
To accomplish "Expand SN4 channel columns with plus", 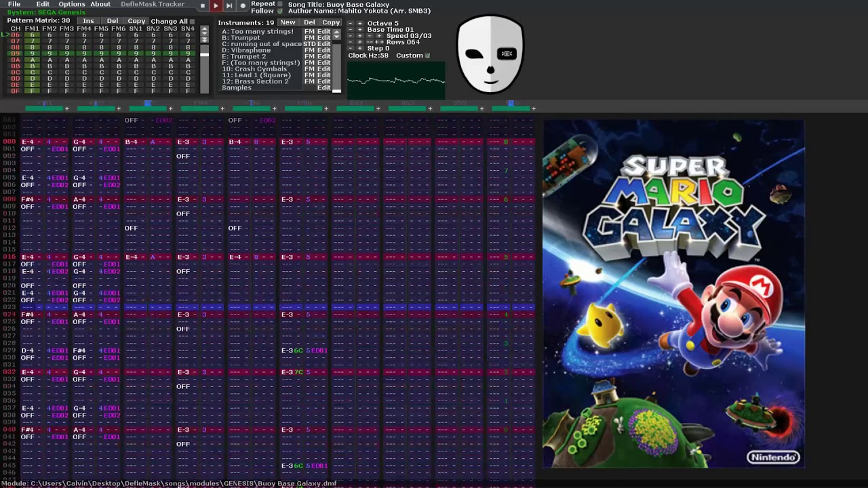I will pos(534,108).
